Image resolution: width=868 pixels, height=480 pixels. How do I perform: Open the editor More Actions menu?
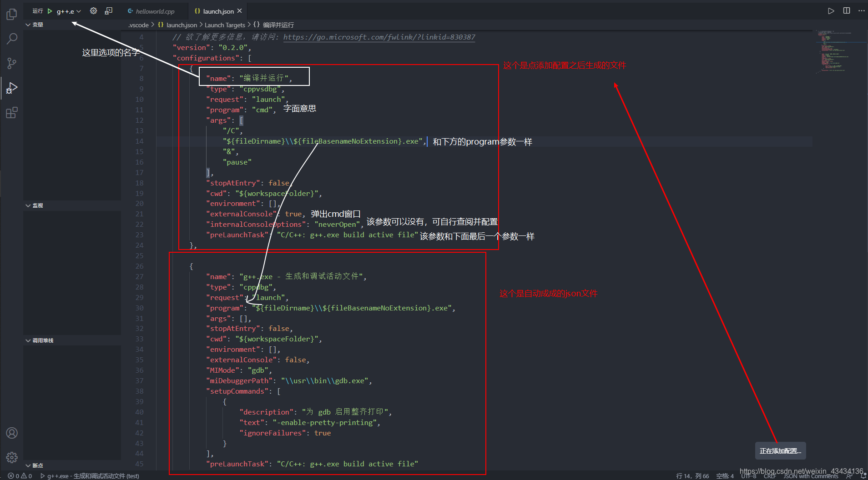861,11
